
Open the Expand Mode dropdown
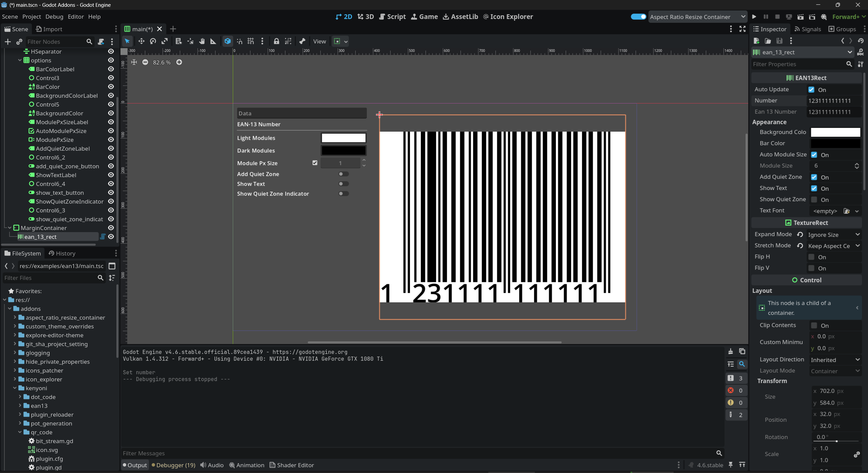[x=834, y=235]
